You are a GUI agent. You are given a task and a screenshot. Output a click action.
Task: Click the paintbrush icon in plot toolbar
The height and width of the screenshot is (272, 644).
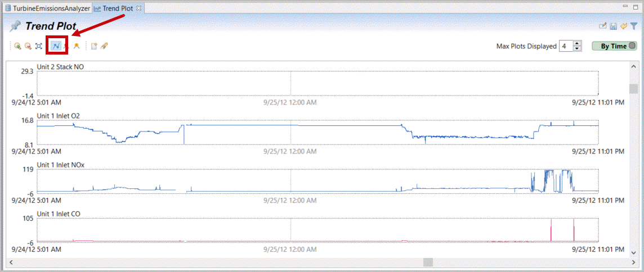coord(104,46)
